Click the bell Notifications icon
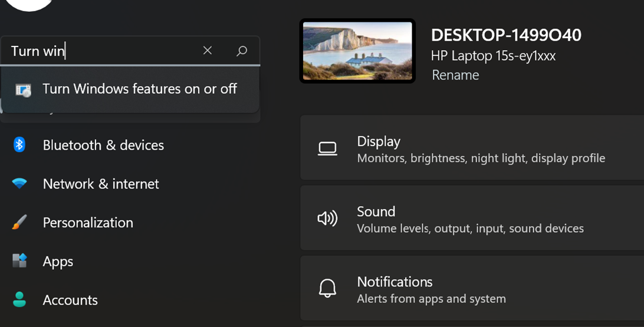644x327 pixels. tap(327, 289)
